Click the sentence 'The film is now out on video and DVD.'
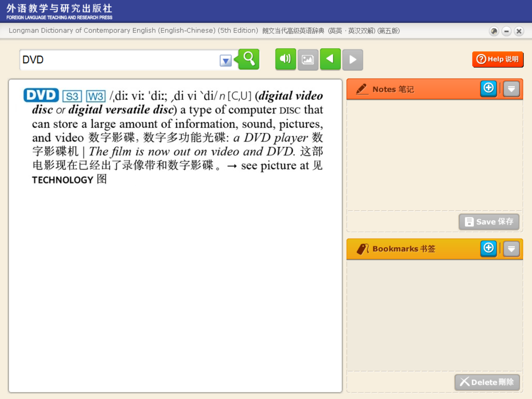532x399 pixels. tap(192, 152)
